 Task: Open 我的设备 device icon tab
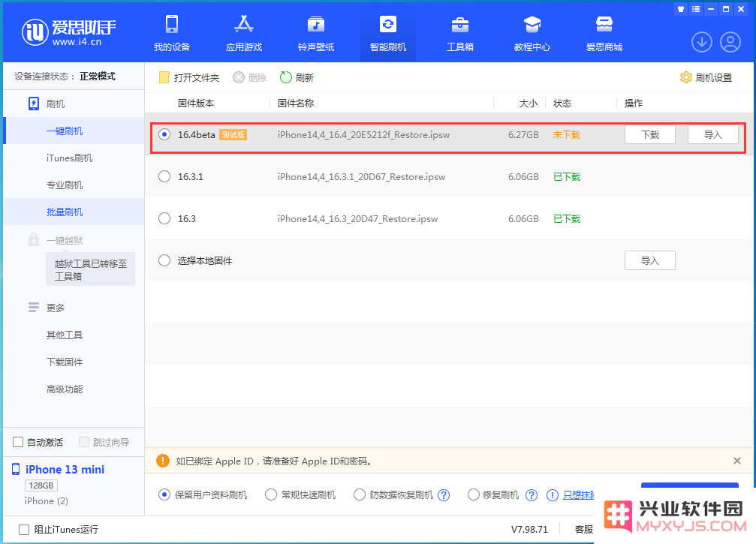[172, 33]
